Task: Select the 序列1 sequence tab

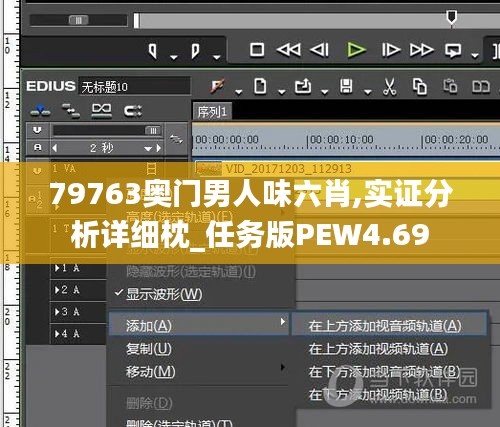Action: click(212, 112)
